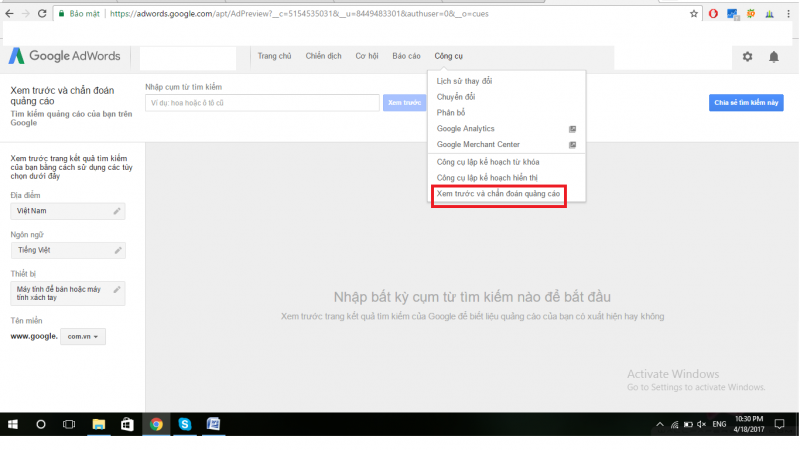Click the battery tray icon
The width and height of the screenshot is (800, 450).
688,424
